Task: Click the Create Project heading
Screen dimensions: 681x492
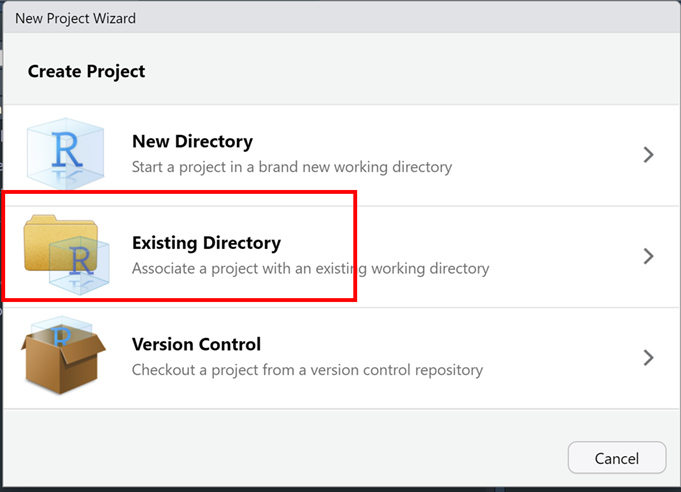Action: tap(86, 71)
